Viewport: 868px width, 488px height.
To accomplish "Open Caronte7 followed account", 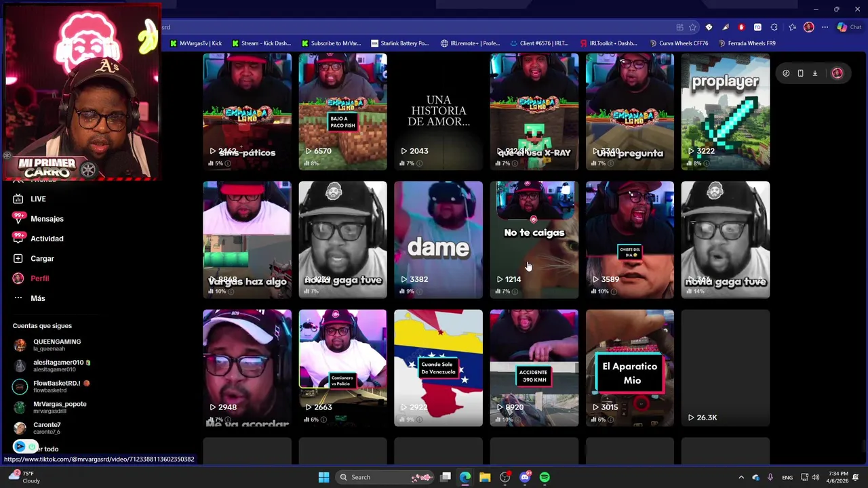I will 37,428.
